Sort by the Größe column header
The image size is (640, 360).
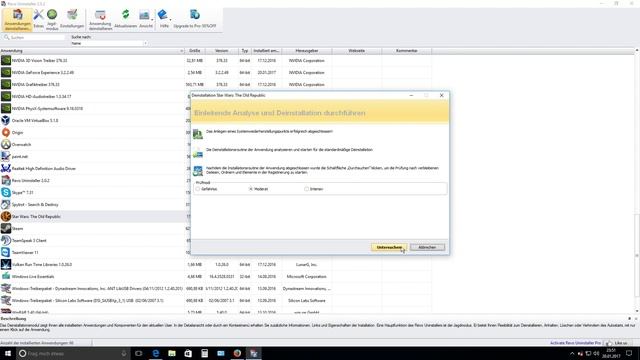(194, 51)
